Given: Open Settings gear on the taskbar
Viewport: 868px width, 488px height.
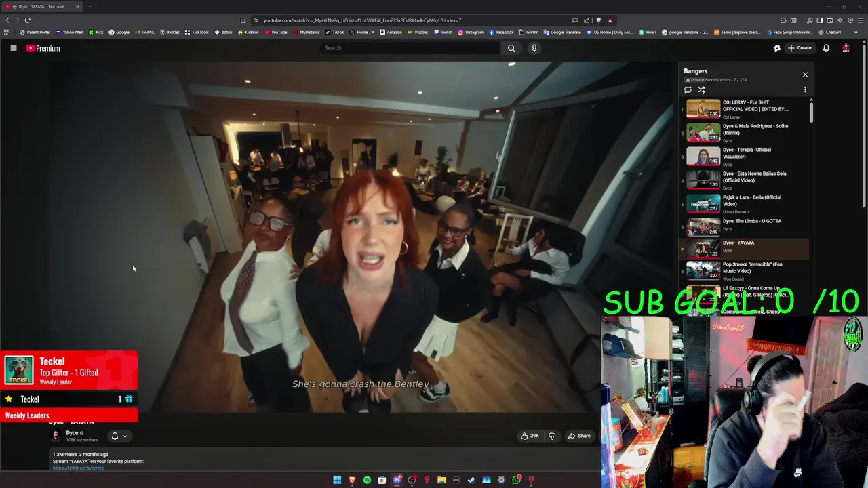Looking at the screenshot, I should 501,480.
